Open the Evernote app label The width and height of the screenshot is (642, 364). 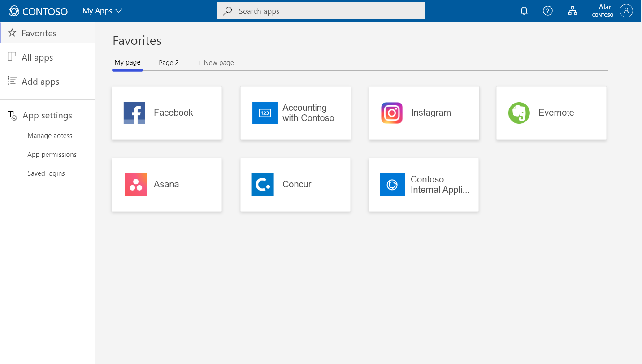click(556, 113)
